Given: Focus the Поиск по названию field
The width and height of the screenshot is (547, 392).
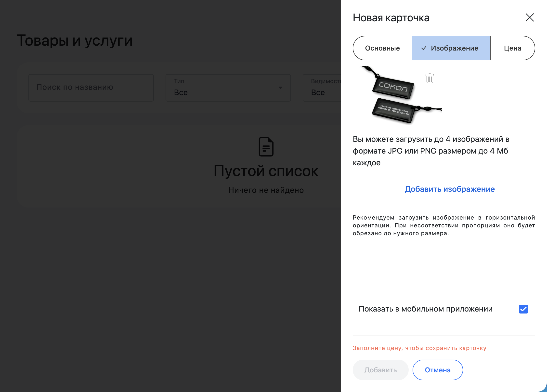Looking at the screenshot, I should pos(91,88).
